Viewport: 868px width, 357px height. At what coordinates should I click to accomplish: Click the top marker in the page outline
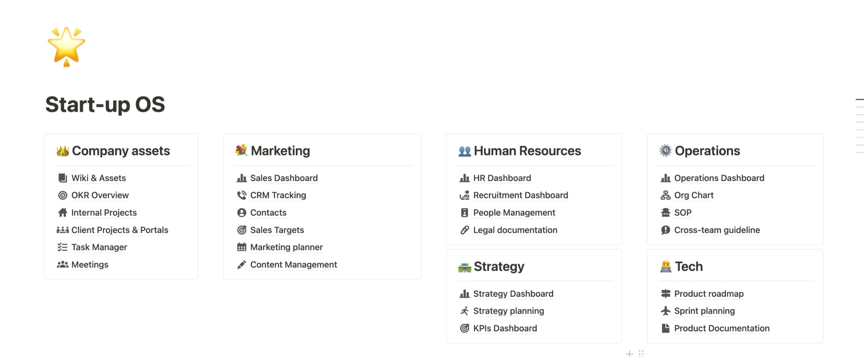point(860,99)
